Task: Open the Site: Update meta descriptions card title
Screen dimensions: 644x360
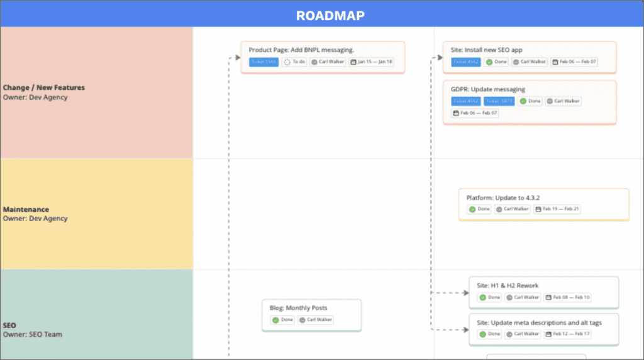Action: [539, 323]
